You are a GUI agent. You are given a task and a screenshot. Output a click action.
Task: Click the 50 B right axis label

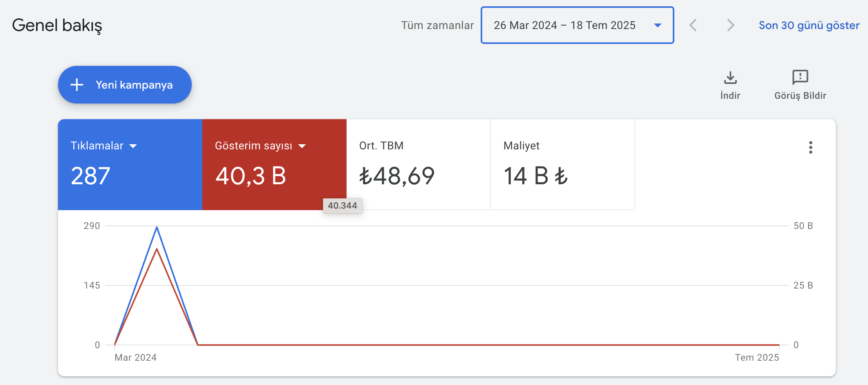pos(803,226)
